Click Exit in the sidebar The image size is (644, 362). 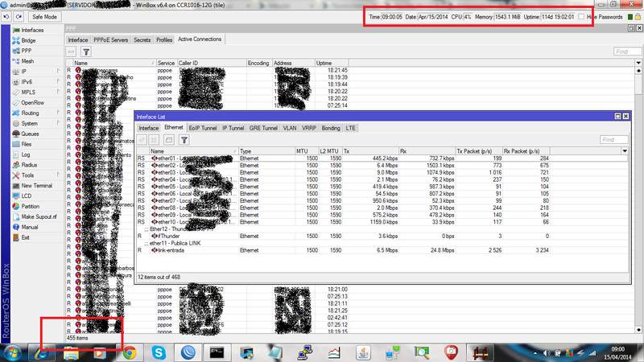click(x=25, y=237)
